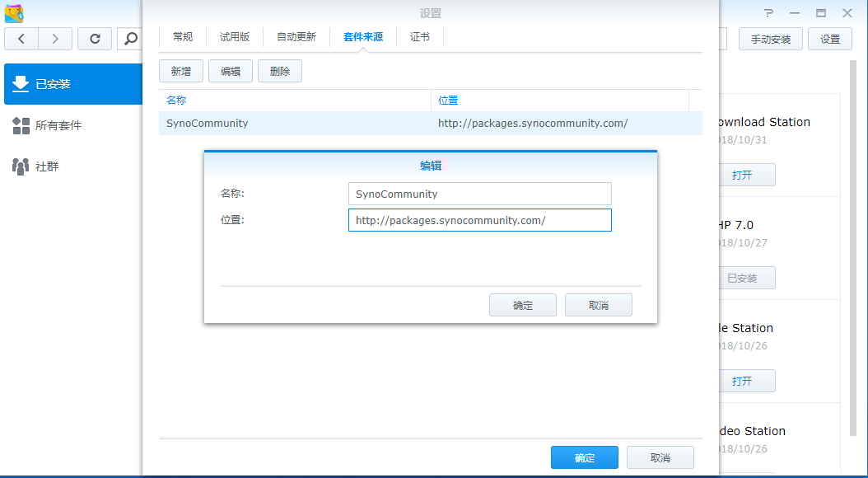Go to the 试用版 tab
This screenshot has height=478, width=868.
[235, 37]
